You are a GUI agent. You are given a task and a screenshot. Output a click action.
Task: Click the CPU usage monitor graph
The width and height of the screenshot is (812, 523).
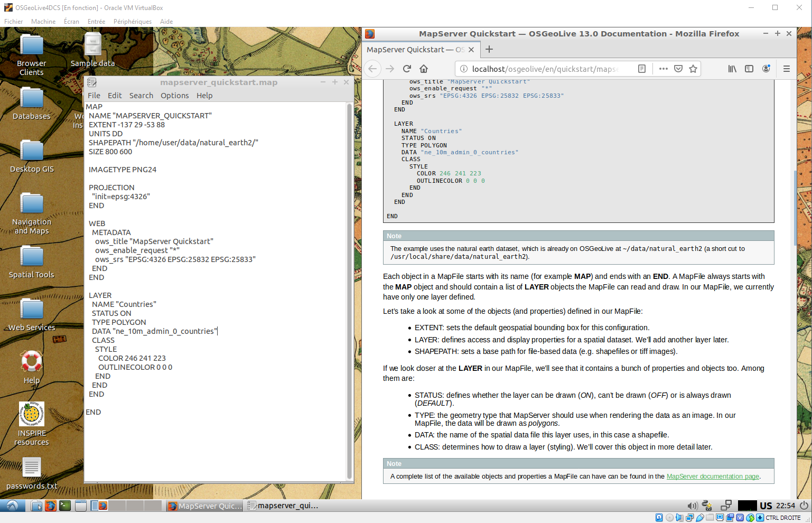(747, 506)
